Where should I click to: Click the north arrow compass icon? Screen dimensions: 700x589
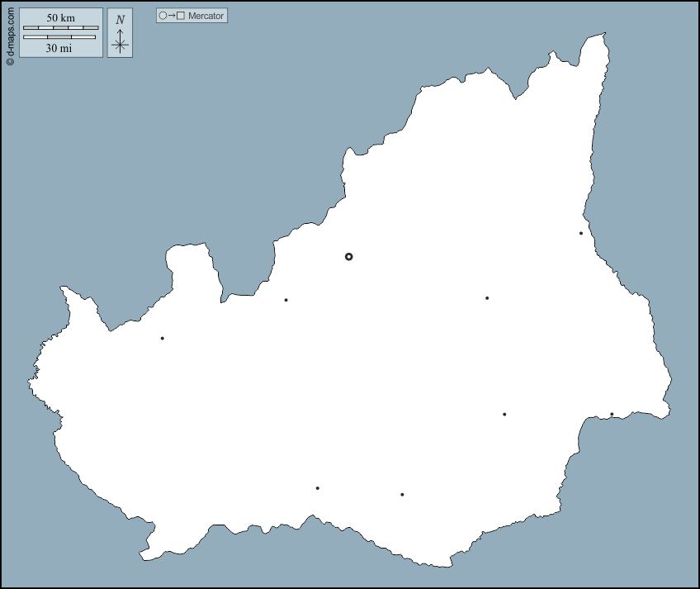click(x=120, y=33)
